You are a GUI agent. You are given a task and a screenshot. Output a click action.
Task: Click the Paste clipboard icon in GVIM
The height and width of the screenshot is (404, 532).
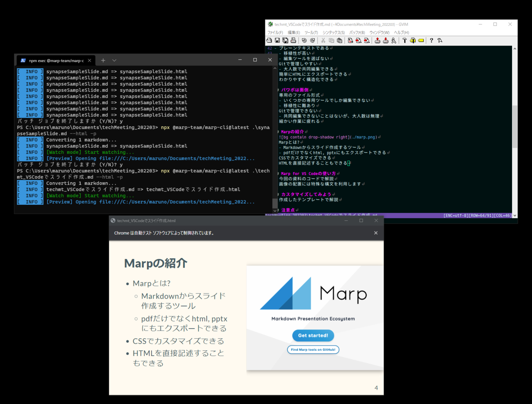[340, 40]
